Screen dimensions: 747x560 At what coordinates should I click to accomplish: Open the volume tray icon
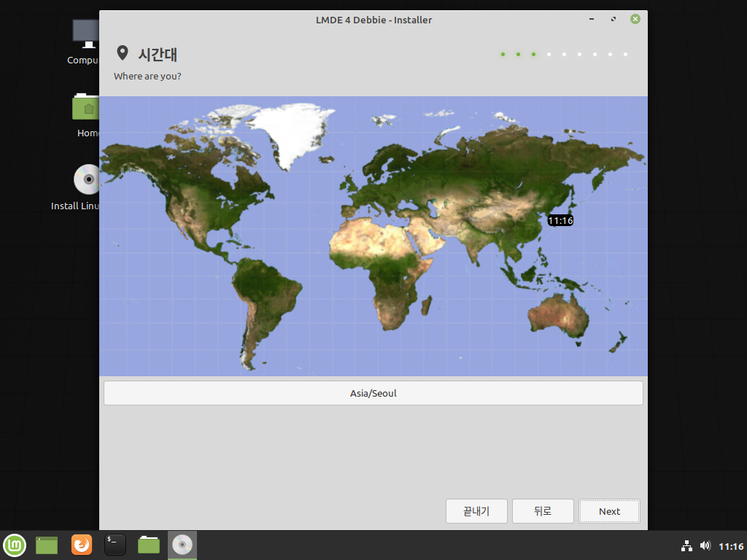click(705, 545)
